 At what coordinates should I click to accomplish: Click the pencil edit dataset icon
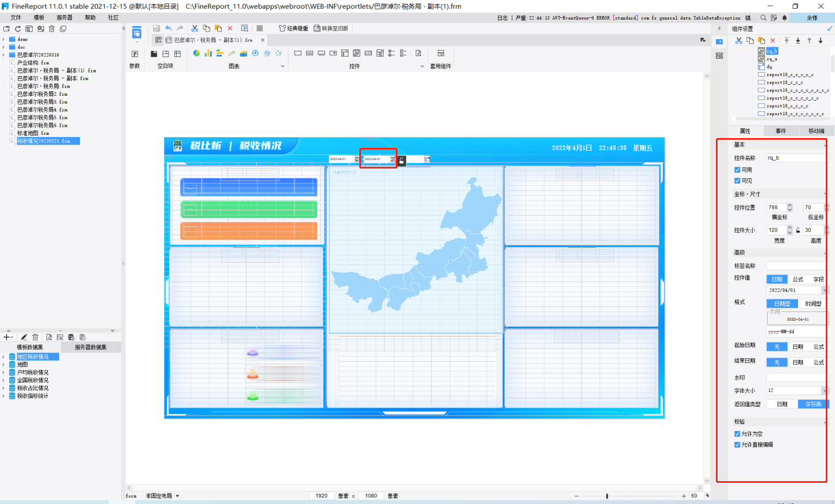[x=24, y=337]
